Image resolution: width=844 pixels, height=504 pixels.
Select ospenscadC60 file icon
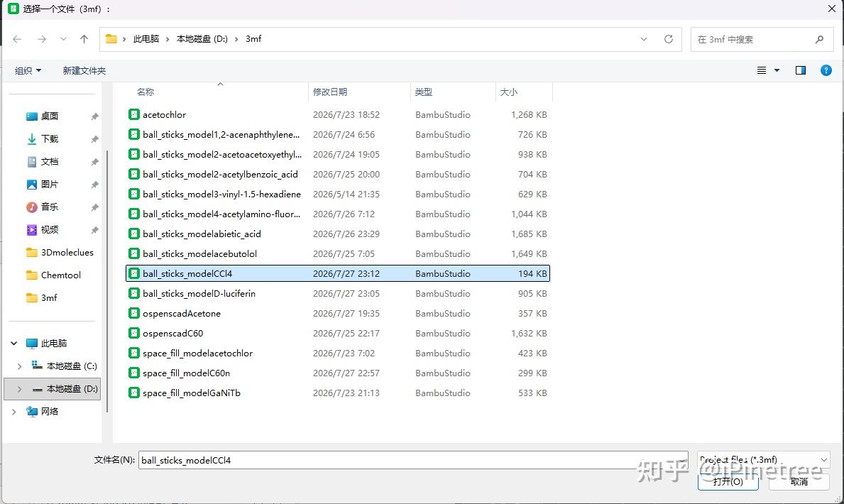pyautogui.click(x=134, y=334)
